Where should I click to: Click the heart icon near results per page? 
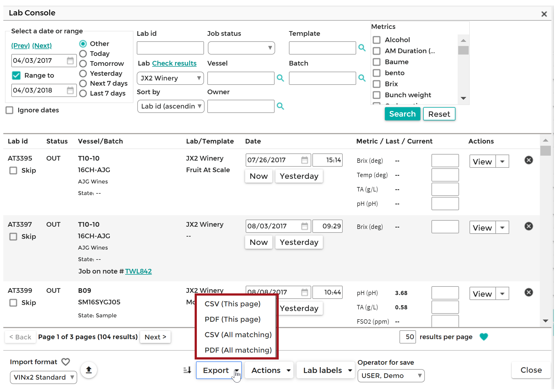[x=484, y=337]
